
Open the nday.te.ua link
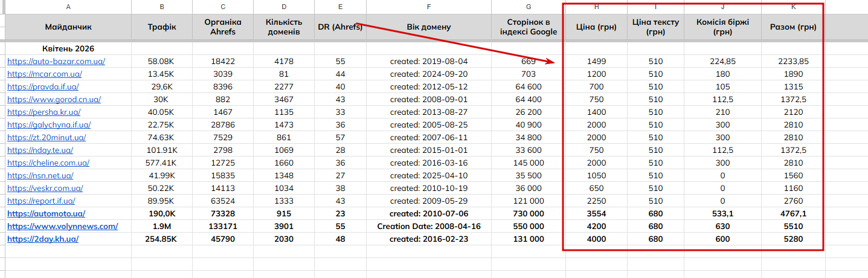pyautogui.click(x=40, y=150)
